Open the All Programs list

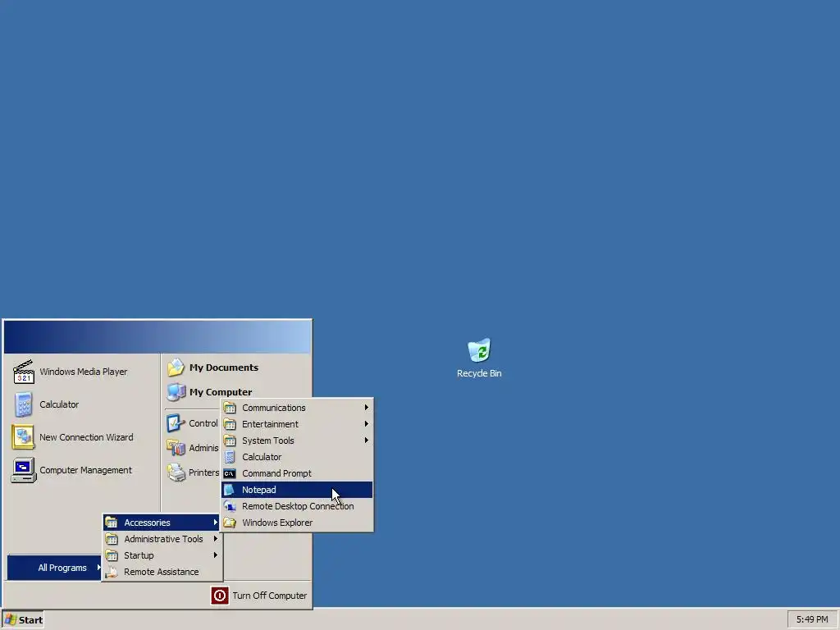coord(54,568)
